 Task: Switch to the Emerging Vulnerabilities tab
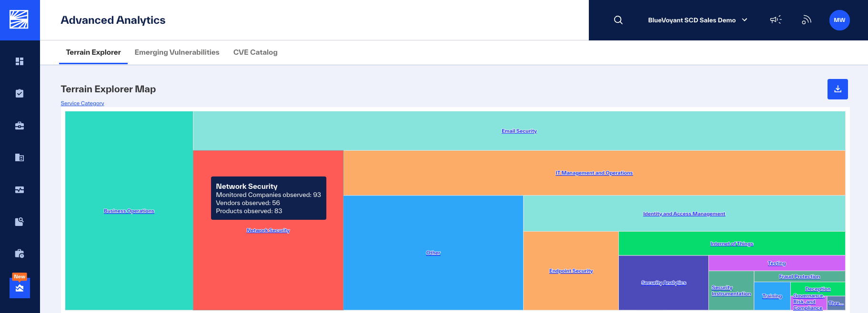[x=177, y=52]
